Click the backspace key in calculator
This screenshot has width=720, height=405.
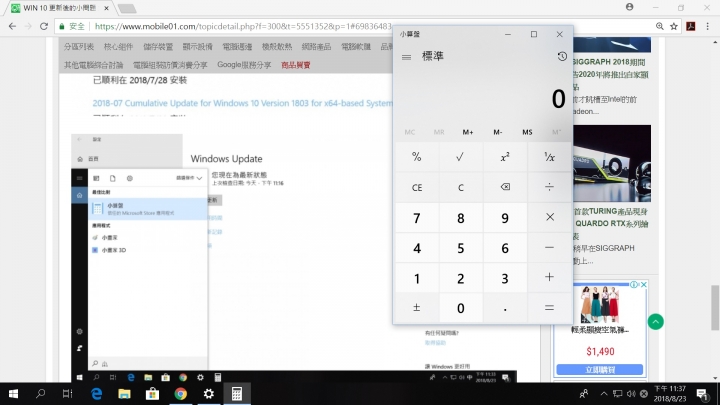(505, 187)
